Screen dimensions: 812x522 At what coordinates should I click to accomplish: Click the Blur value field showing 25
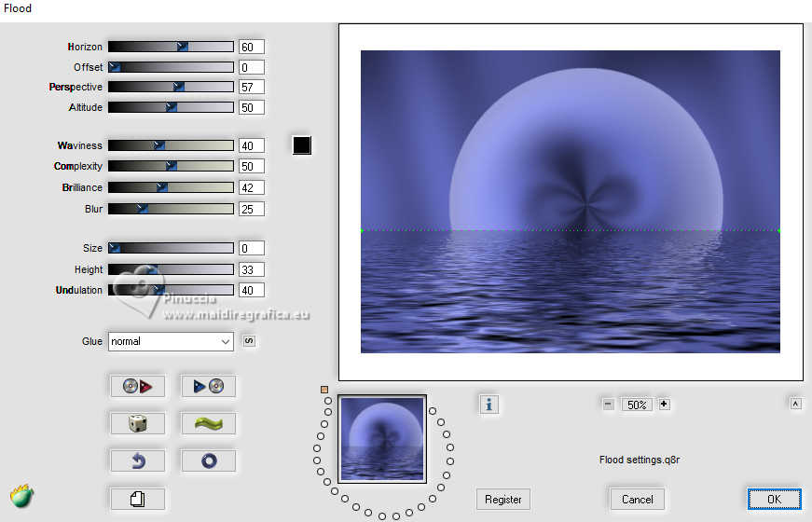pos(252,209)
